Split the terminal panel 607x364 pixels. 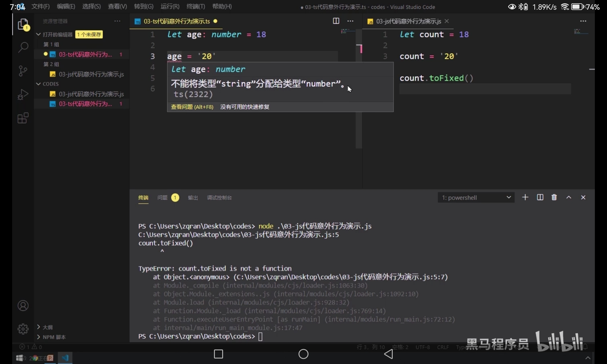540,197
